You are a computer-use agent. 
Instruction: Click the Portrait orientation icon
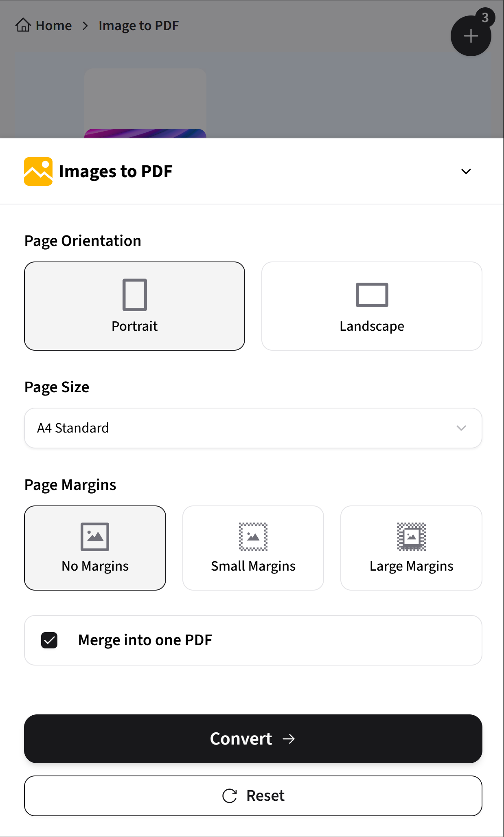pyautogui.click(x=134, y=294)
